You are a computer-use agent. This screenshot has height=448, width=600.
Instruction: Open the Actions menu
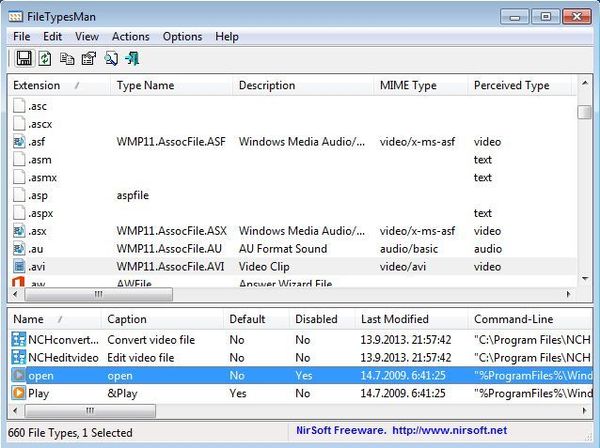click(130, 37)
